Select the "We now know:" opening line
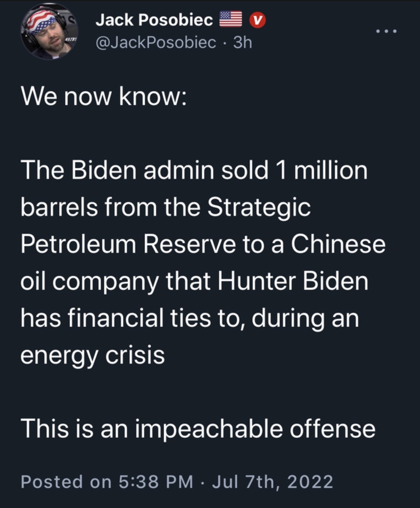Viewport: 420px width, 508px height. 104,96
